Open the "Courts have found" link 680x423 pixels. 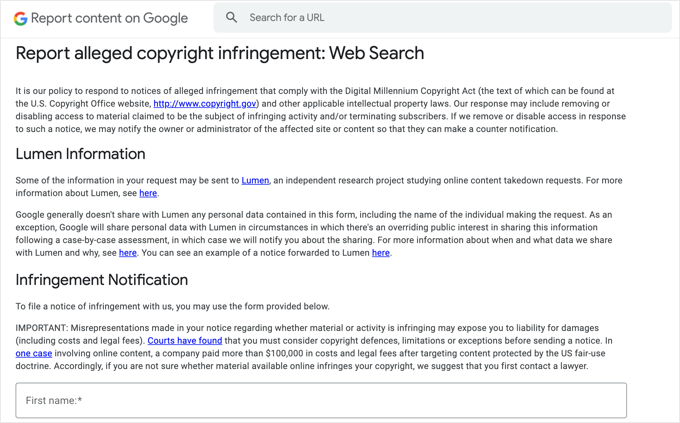coord(185,341)
